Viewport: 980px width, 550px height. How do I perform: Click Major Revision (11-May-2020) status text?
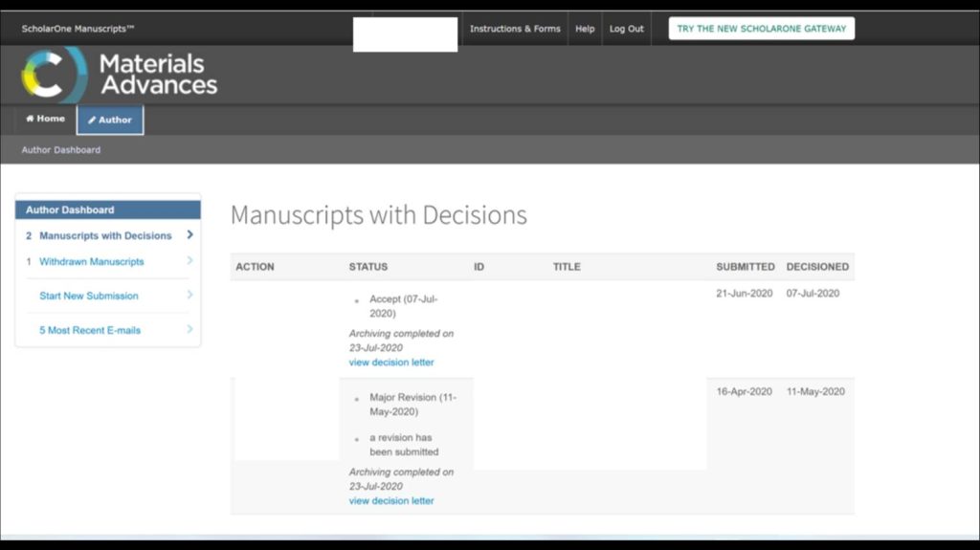coord(413,405)
